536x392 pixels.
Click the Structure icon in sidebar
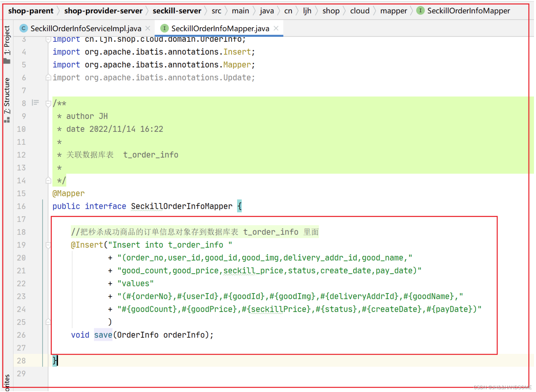coord(7,120)
